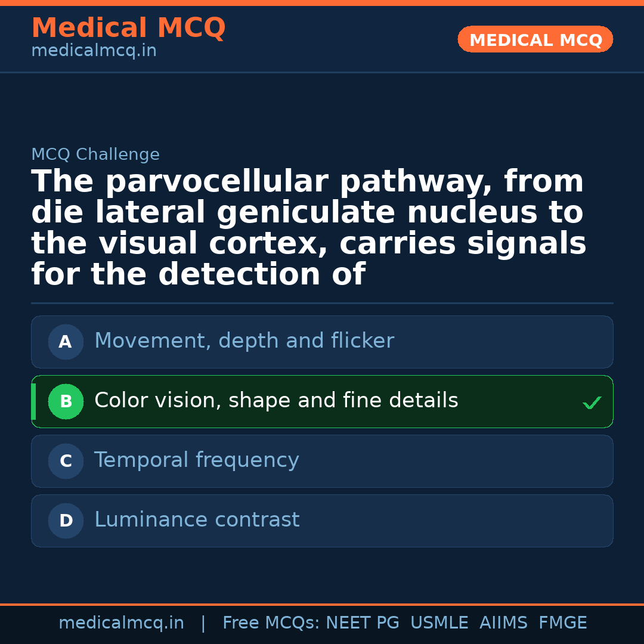Click 'FMGE' in the footer
This screenshot has height=644, width=644.
[562, 623]
